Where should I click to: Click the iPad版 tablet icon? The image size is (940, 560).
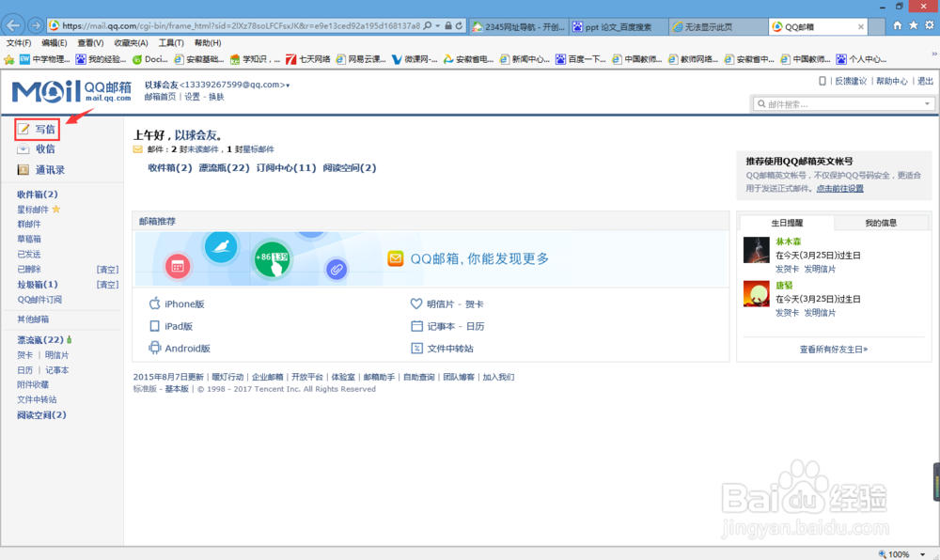155,326
